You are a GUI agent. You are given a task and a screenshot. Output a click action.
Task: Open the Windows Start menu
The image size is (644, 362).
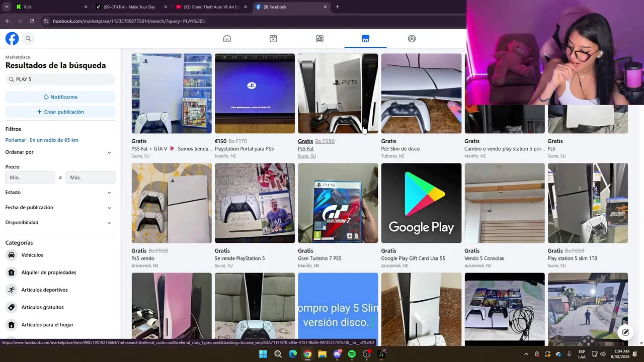click(263, 354)
